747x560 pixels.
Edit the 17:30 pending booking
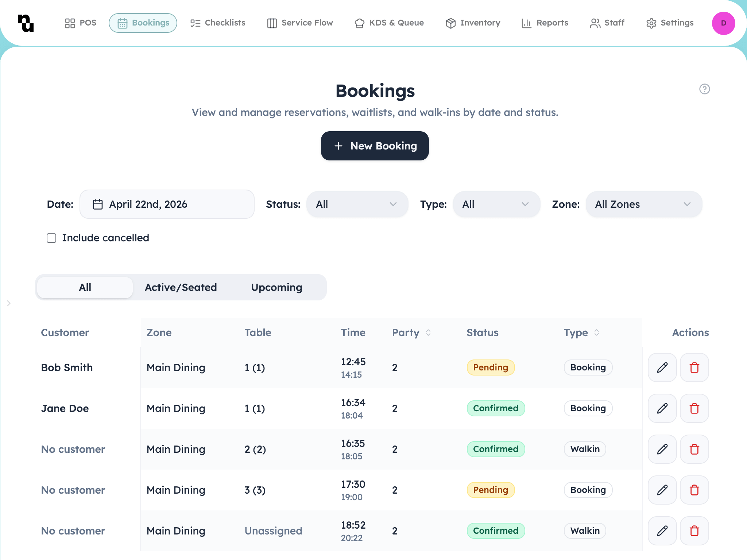(662, 490)
